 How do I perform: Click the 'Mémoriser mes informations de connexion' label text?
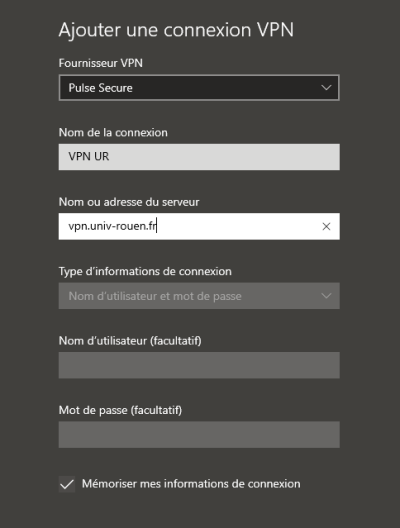pyautogui.click(x=191, y=484)
